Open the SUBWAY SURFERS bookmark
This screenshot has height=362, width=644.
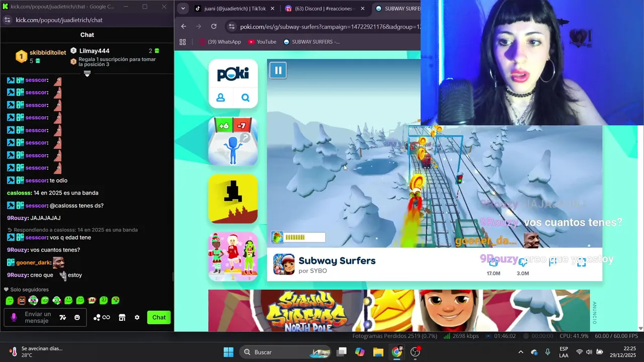pos(311,42)
